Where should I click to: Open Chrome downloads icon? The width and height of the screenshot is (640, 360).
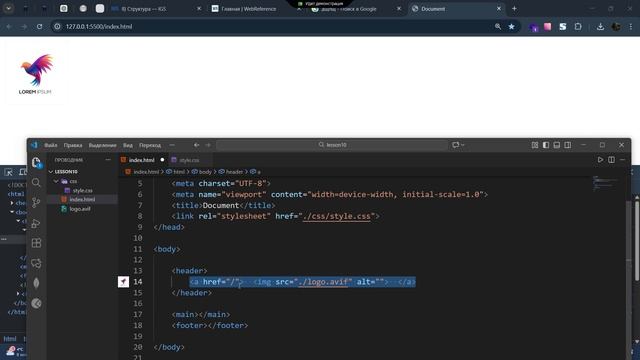coord(600,27)
